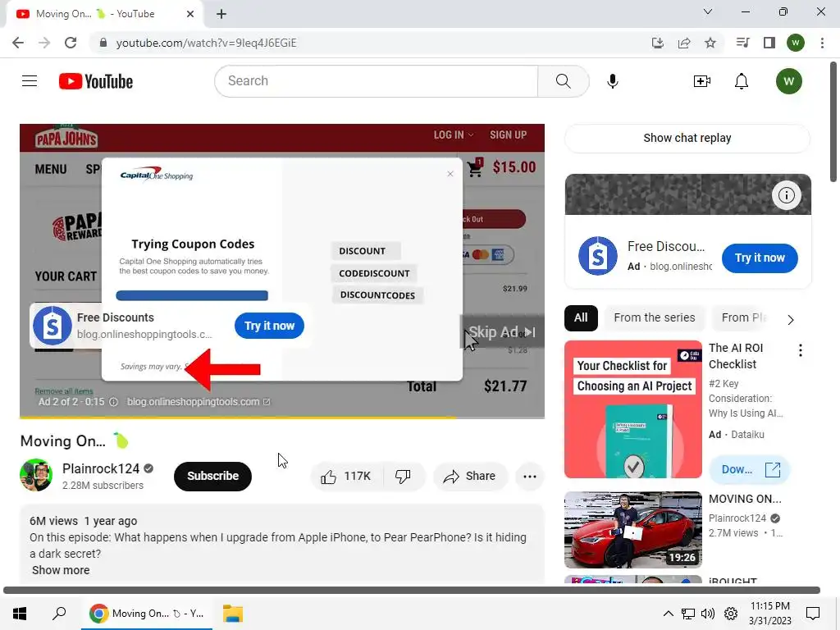The width and height of the screenshot is (840, 630).
Task: Open volume control in tray
Action: tap(708, 614)
